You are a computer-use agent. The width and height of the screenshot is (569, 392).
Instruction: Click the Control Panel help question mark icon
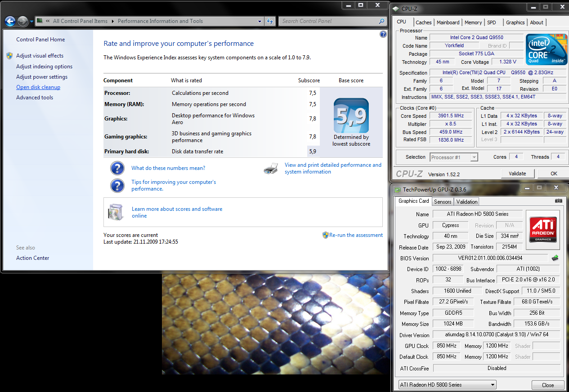(383, 34)
